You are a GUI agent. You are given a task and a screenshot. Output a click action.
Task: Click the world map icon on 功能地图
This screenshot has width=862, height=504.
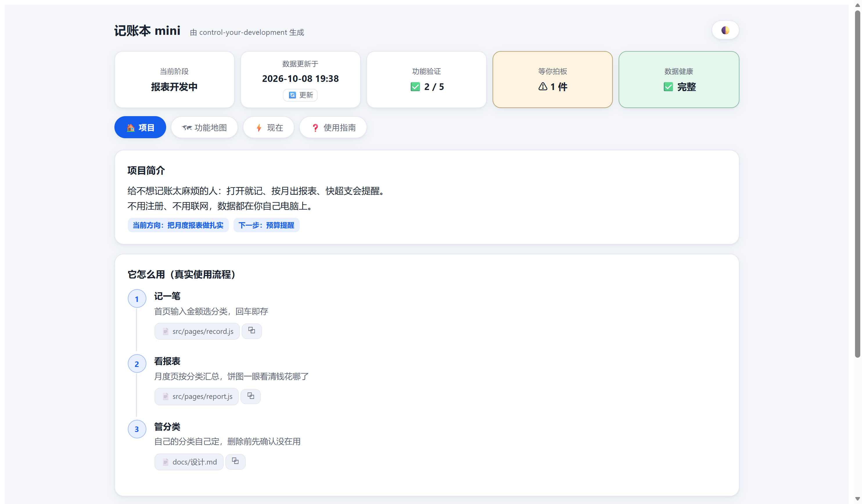pyautogui.click(x=187, y=127)
